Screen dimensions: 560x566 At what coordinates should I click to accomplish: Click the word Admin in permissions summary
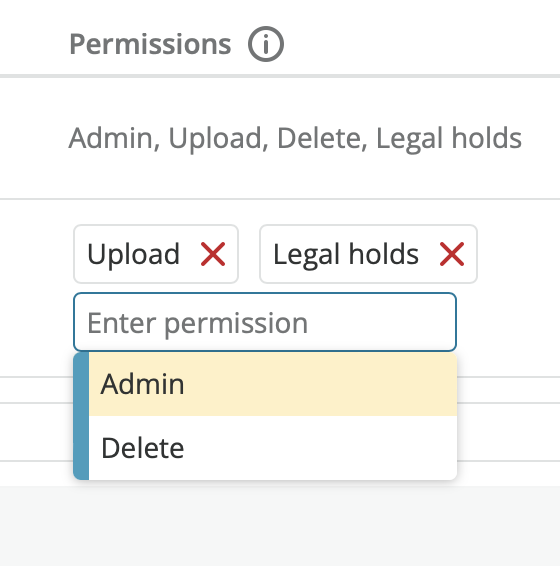click(x=111, y=138)
